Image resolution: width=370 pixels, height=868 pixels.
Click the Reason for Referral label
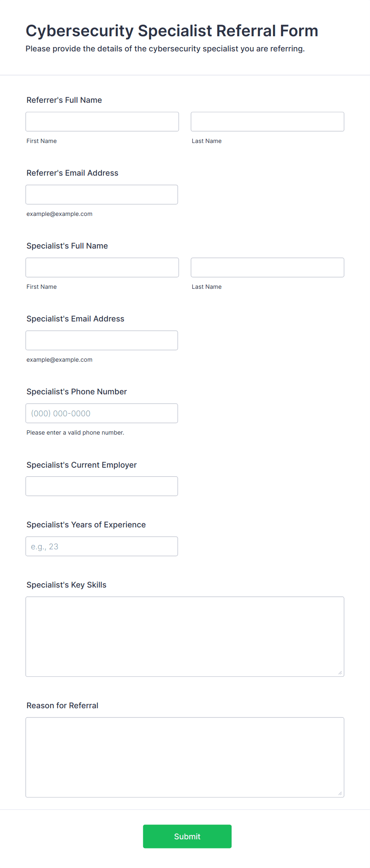[x=62, y=705]
